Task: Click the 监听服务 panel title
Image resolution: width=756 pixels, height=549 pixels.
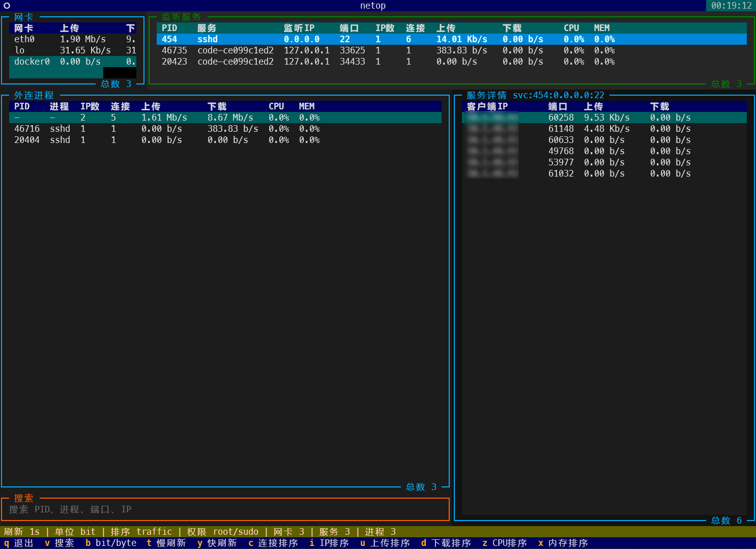Action: click(x=182, y=17)
